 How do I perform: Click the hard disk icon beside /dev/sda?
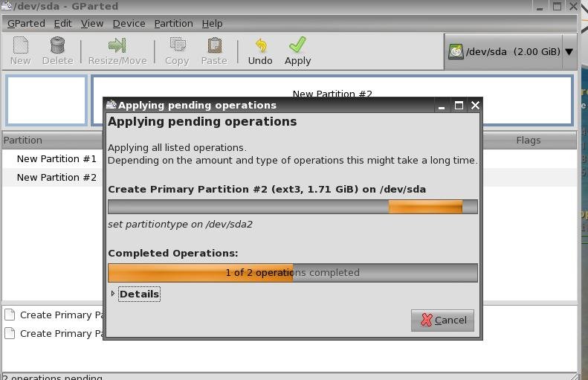tap(456, 52)
